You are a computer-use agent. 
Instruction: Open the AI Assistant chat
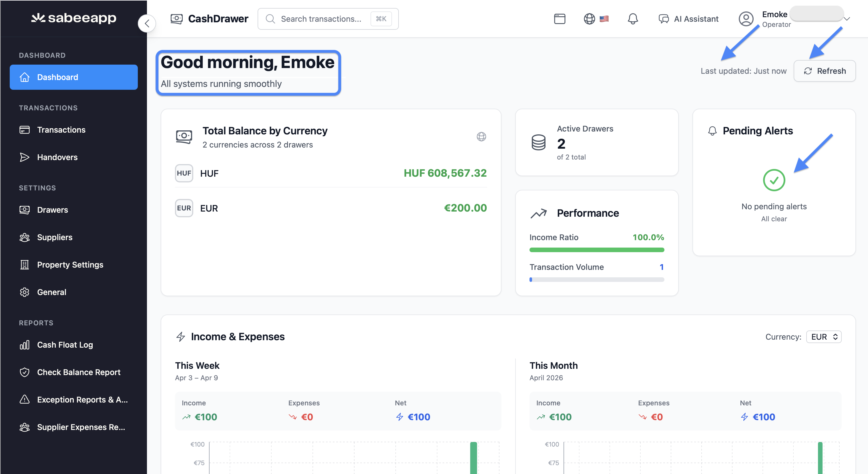click(x=688, y=19)
